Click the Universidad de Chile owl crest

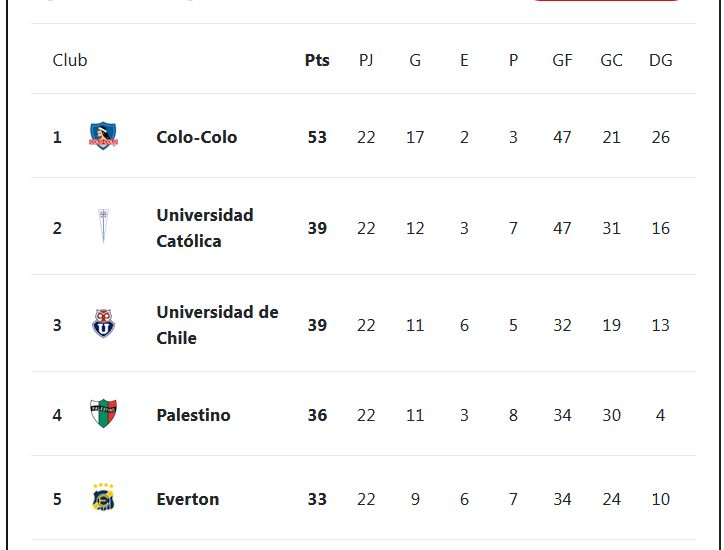(103, 323)
